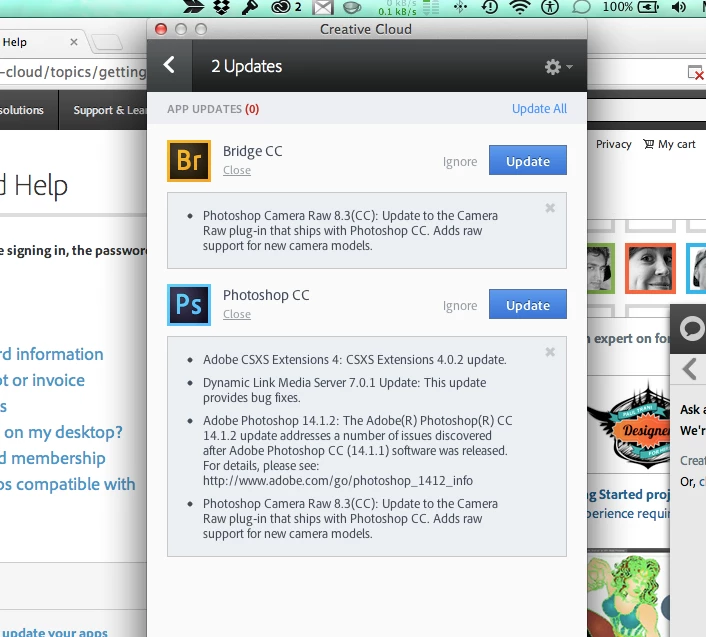Click the Bridge CC app icon
706x637 pixels.
pos(189,161)
